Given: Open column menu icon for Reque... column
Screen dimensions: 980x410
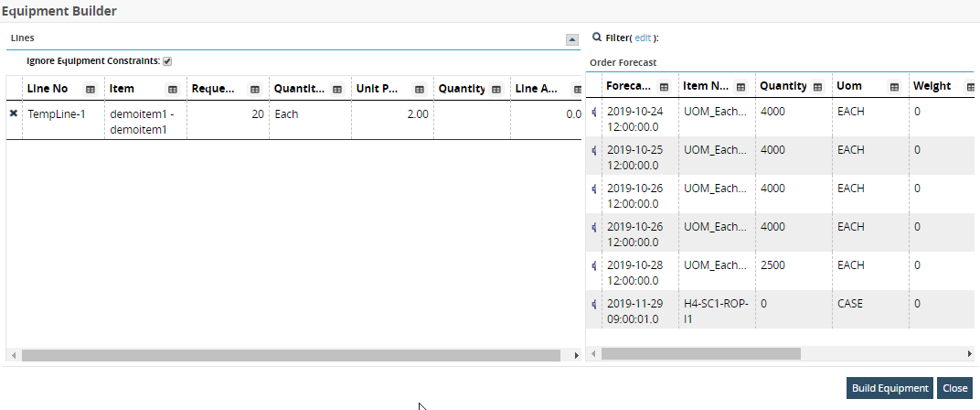Looking at the screenshot, I should point(254,90).
